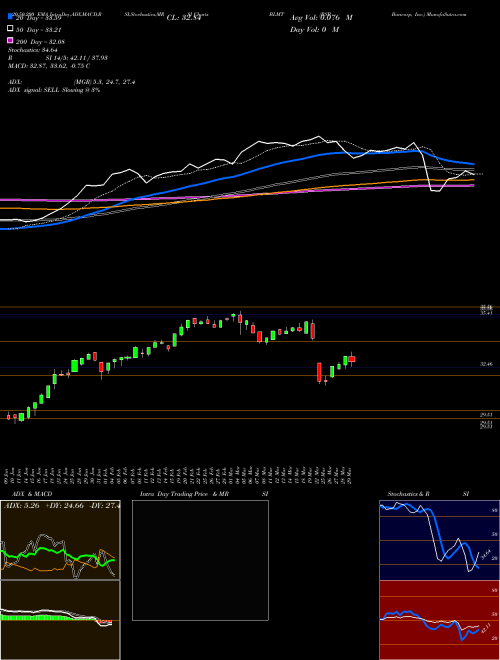This screenshot has height=660, width=500.
Task: Click the 'Avg Vol: 0.076 M' label
Action: [321, 18]
